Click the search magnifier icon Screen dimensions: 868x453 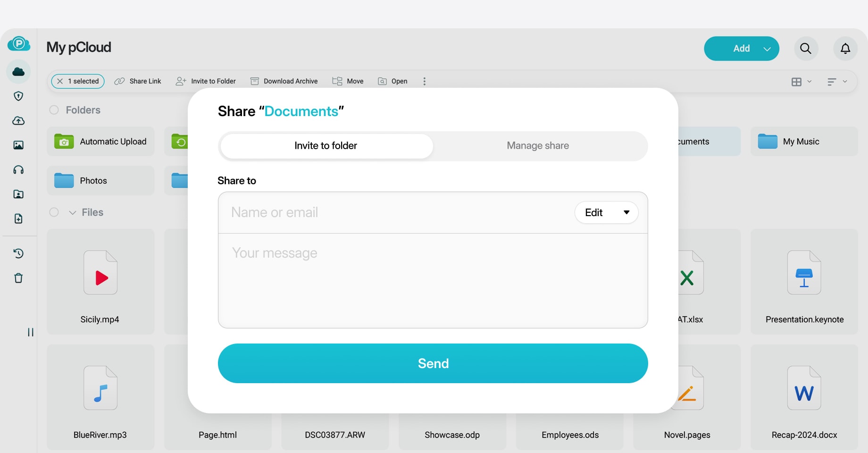[806, 49]
